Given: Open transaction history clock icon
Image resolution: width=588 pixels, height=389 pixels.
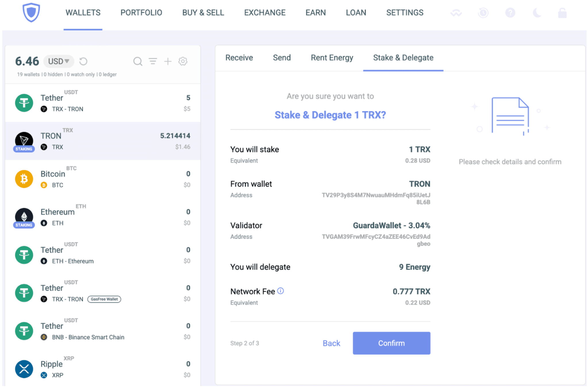Looking at the screenshot, I should 483,13.
